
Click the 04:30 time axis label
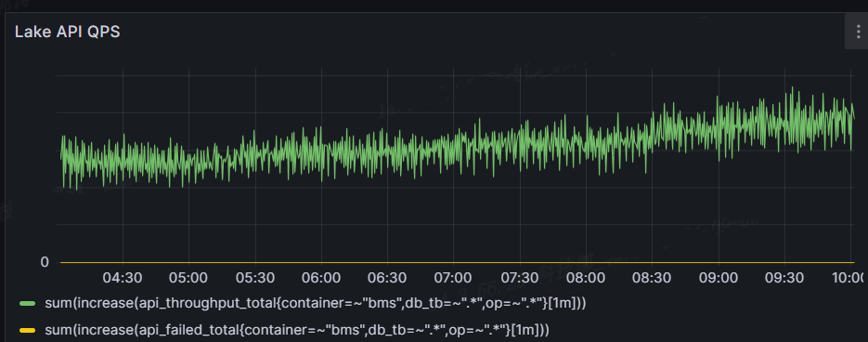[123, 277]
